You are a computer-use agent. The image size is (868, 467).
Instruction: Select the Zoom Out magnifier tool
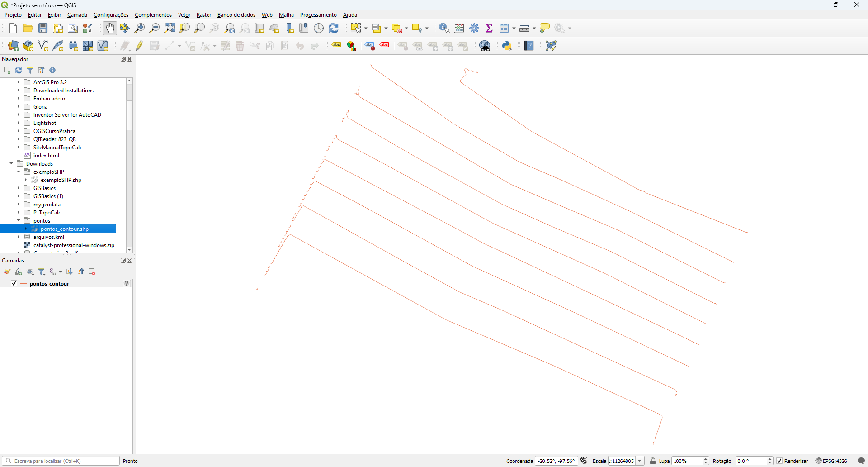(155, 28)
